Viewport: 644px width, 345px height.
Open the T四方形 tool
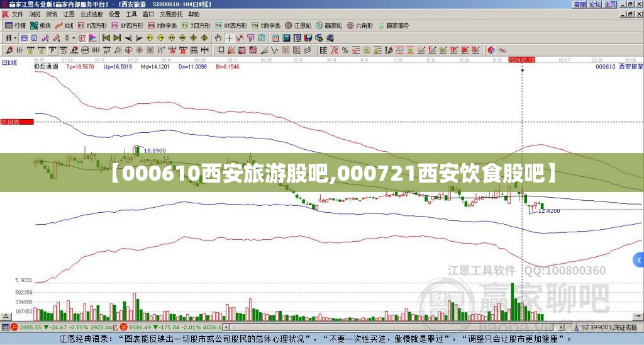click(x=196, y=25)
